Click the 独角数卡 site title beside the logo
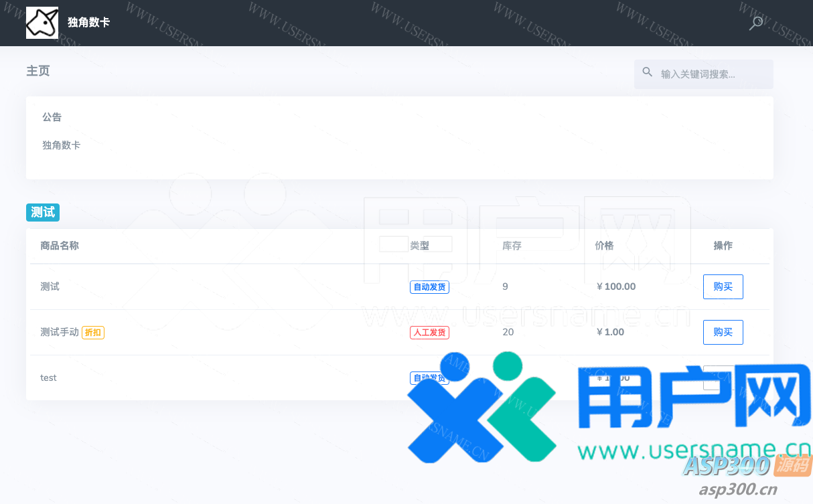Image resolution: width=813 pixels, height=504 pixels. (88, 23)
